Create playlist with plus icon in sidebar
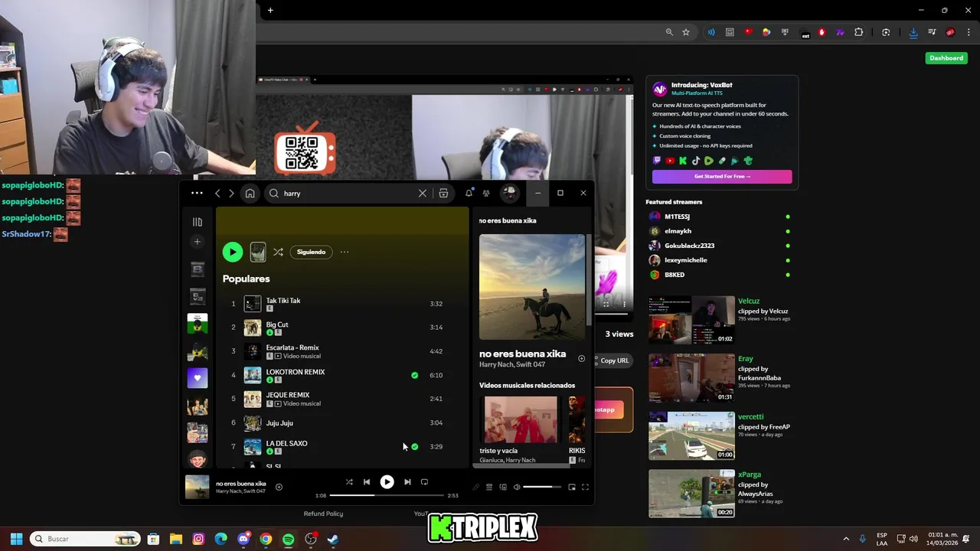Image resolution: width=980 pixels, height=551 pixels. click(x=197, y=242)
